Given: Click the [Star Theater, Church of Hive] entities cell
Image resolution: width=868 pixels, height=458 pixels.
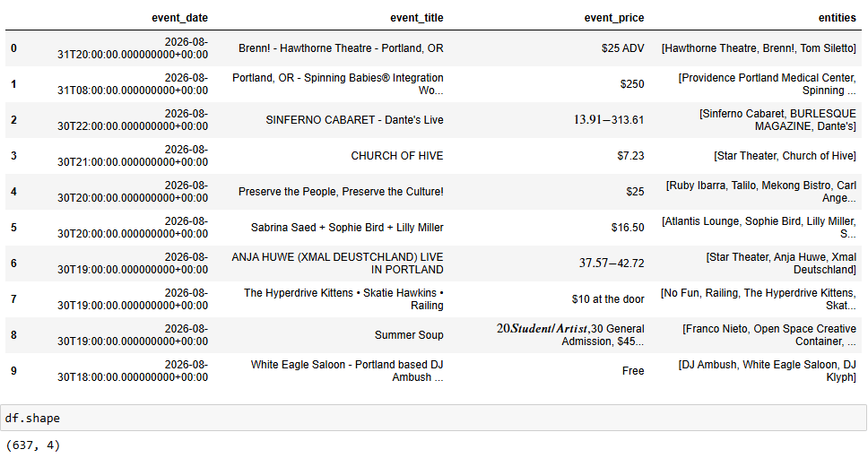Looking at the screenshot, I should click(785, 155).
